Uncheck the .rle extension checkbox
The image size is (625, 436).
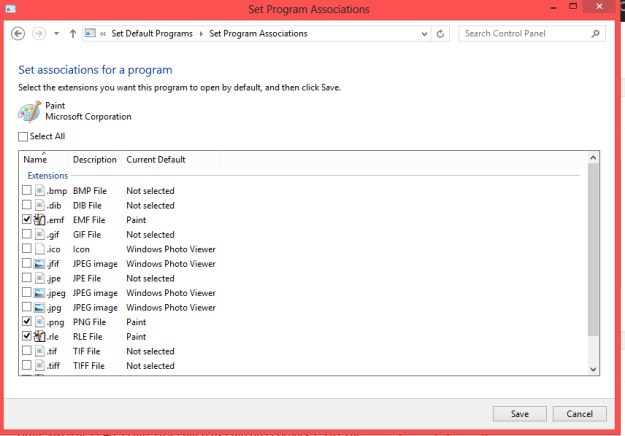(x=27, y=336)
